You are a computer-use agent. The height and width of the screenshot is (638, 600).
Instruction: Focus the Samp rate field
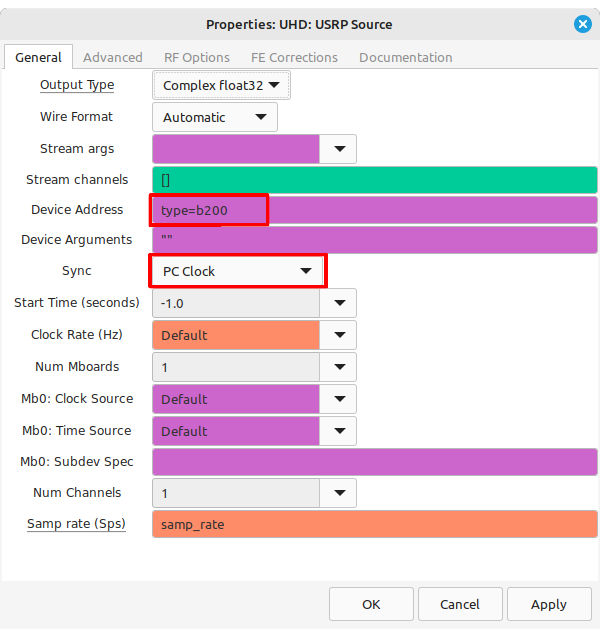(x=374, y=525)
